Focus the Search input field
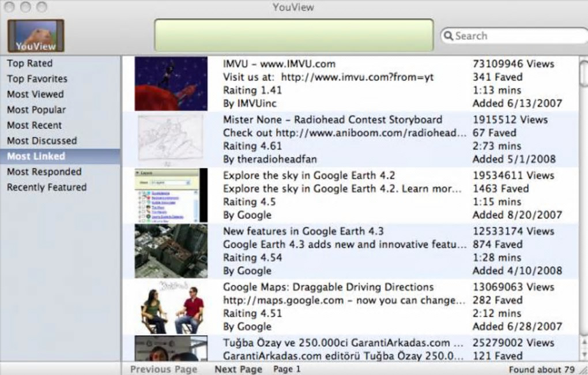 point(515,36)
